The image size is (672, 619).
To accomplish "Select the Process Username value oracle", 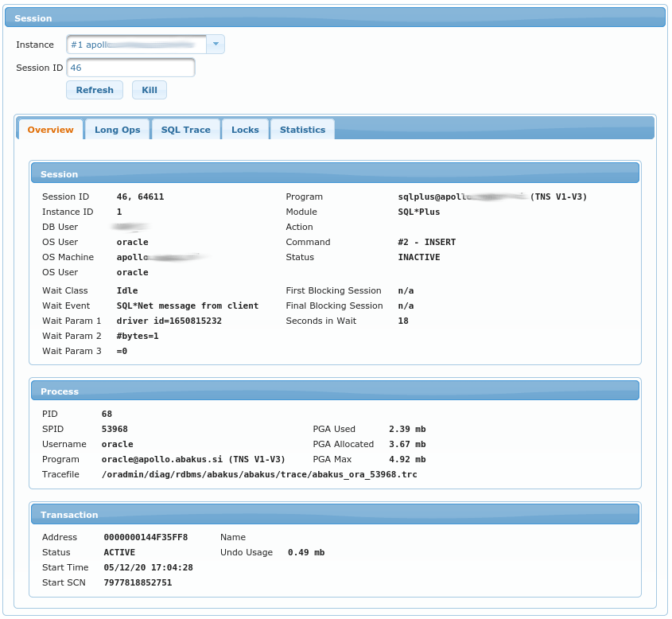I will coord(118,444).
